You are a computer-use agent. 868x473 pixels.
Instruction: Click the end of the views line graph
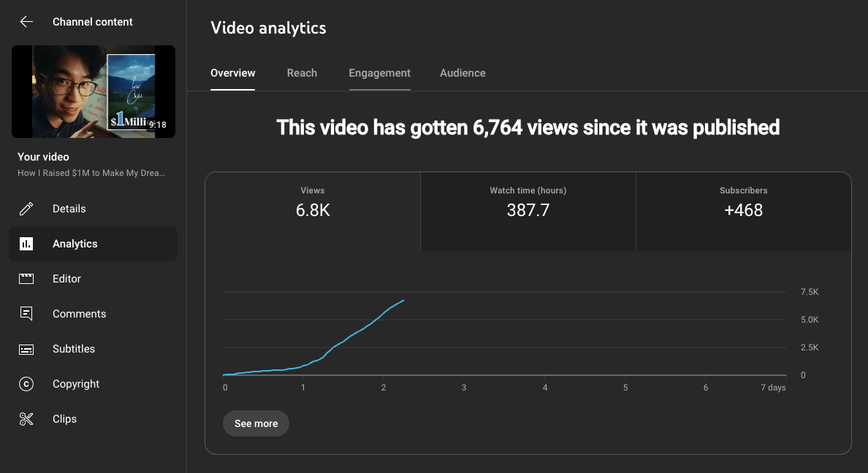[x=403, y=301]
